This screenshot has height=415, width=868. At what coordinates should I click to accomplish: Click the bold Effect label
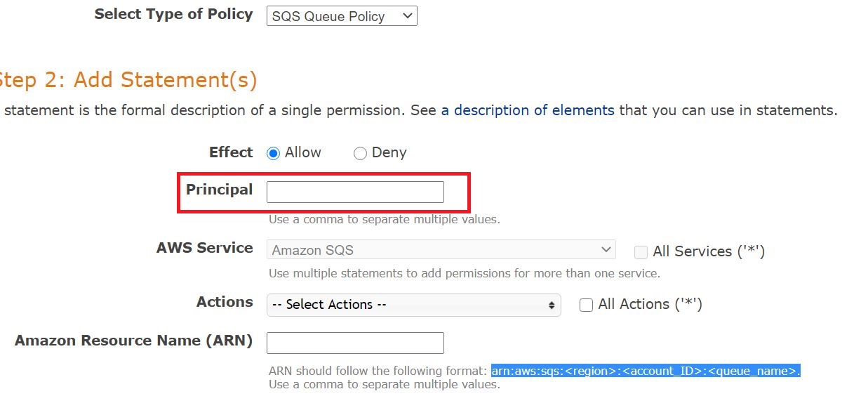[x=231, y=152]
